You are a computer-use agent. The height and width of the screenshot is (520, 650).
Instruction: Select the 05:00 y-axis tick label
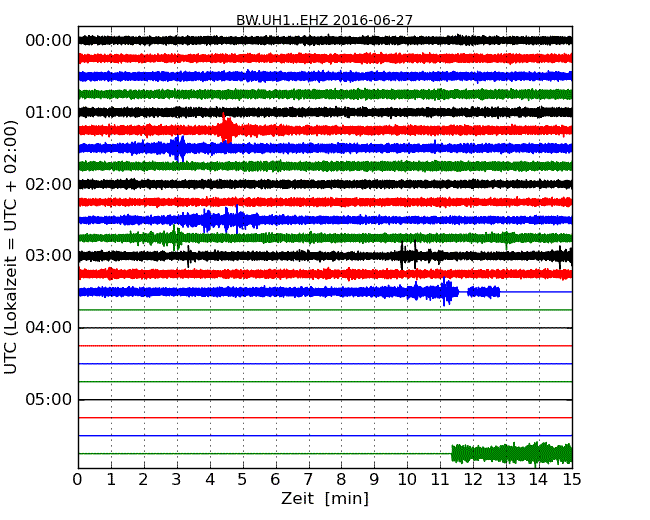point(48,400)
